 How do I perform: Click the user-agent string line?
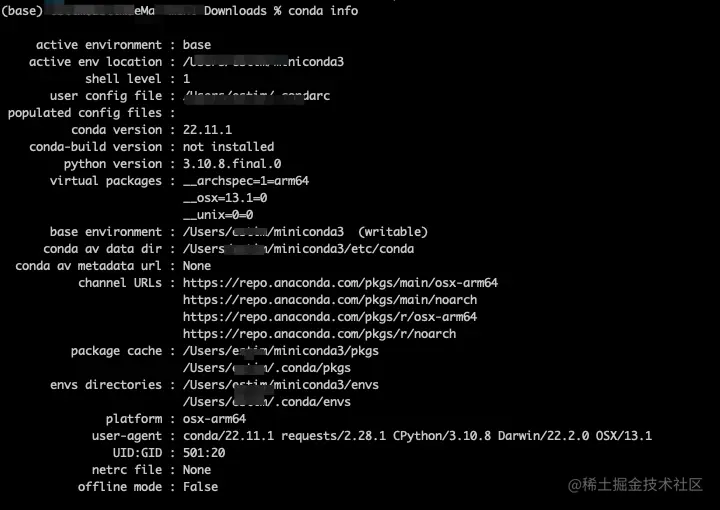[417, 436]
